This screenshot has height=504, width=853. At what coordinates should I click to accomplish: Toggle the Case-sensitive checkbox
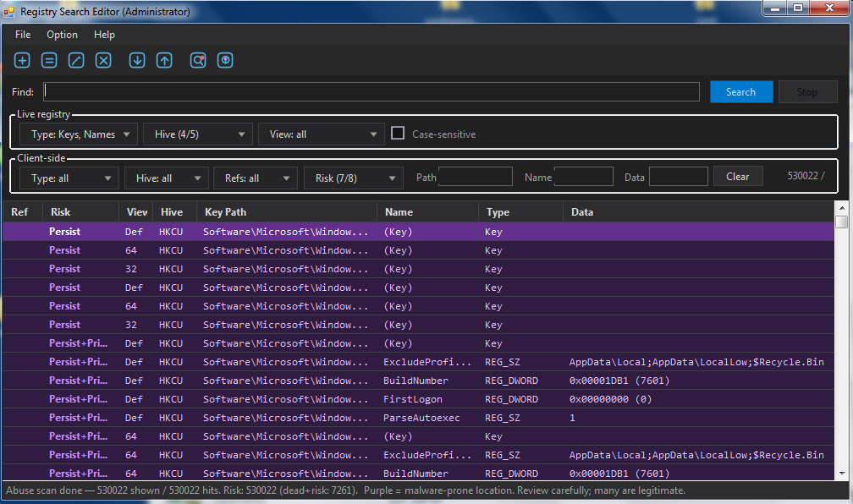point(398,134)
